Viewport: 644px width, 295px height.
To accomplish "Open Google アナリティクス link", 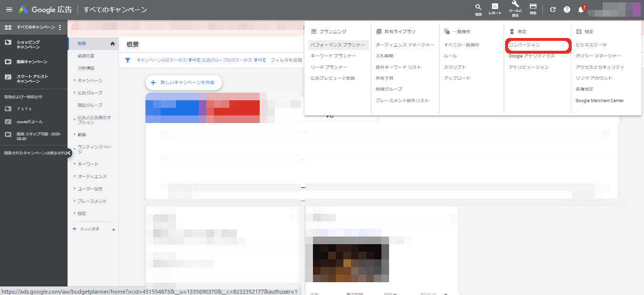I will coord(532,56).
